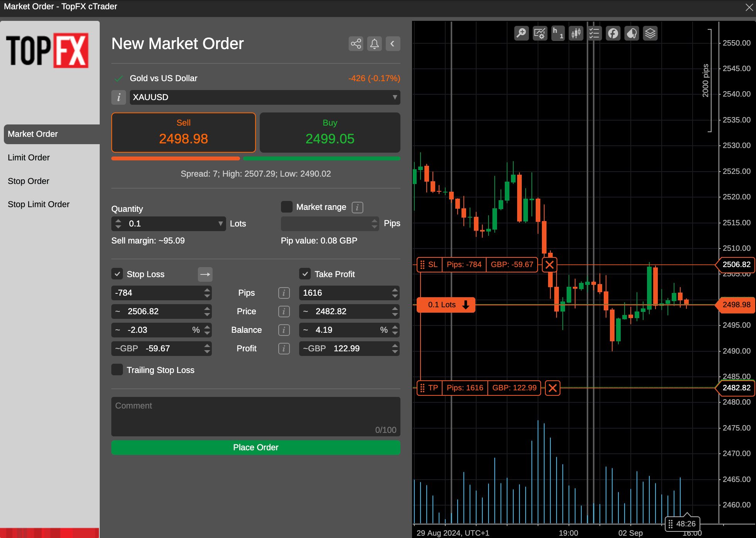Click the green buy sentiment bar
The width and height of the screenshot is (756, 538).
[322, 158]
